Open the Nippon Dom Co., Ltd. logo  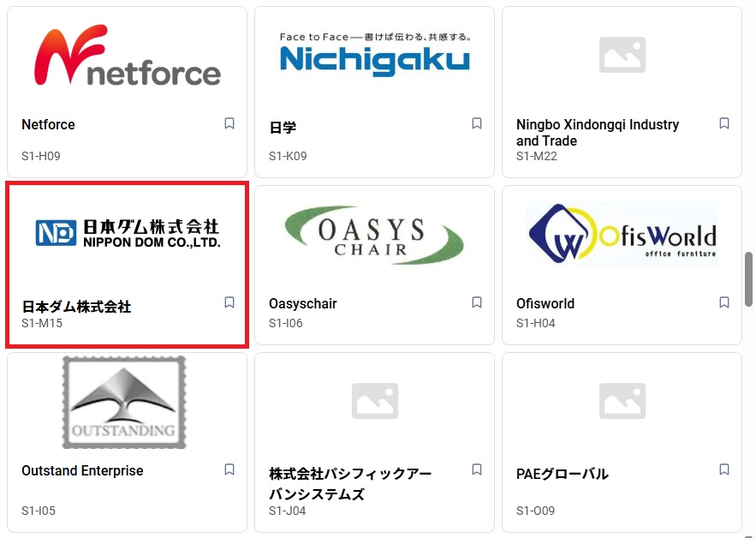point(127,232)
